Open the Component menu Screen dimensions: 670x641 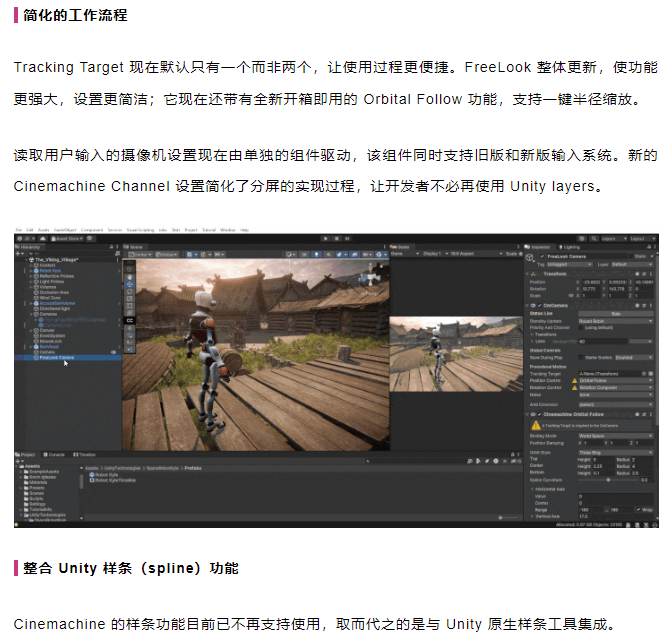tap(92, 230)
